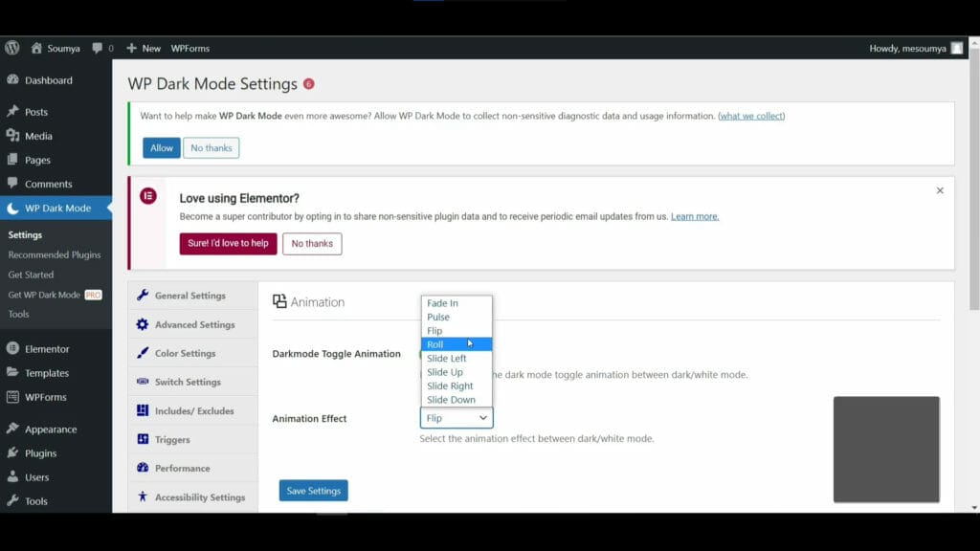This screenshot has height=551, width=980.
Task: Switch to the Switch Settings tab
Action: point(193,382)
